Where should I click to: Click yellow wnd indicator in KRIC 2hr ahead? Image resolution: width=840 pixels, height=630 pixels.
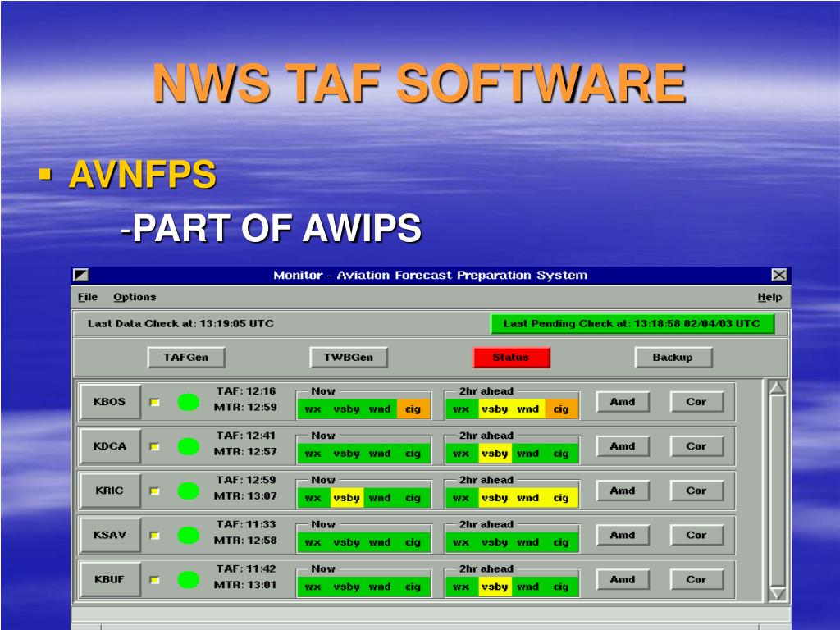click(x=528, y=498)
